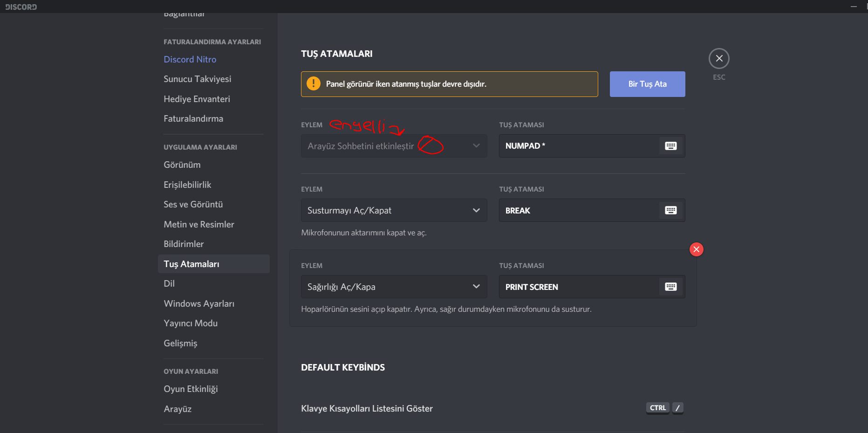Close settings with the ESC circle button
Viewport: 868px width, 433px height.
tap(719, 59)
